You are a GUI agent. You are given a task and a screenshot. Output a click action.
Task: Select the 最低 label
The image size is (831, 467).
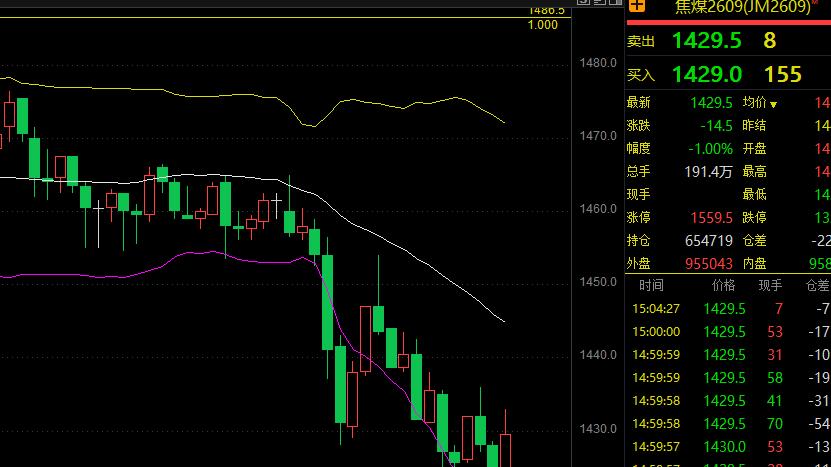[754, 195]
